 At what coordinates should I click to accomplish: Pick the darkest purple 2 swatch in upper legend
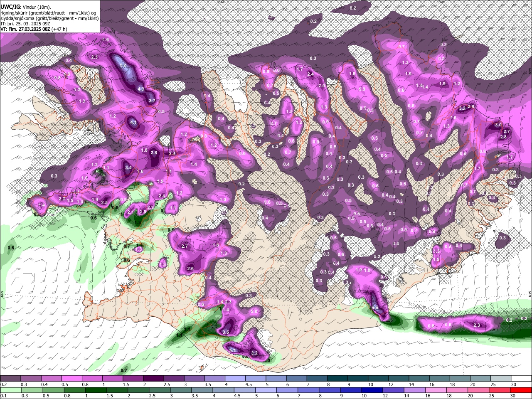[153, 379]
